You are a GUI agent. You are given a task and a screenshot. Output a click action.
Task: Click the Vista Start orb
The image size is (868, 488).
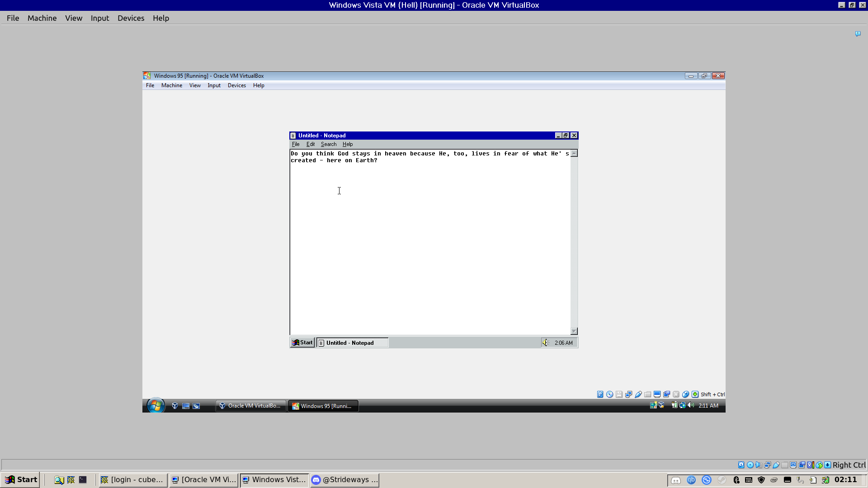coord(156,405)
